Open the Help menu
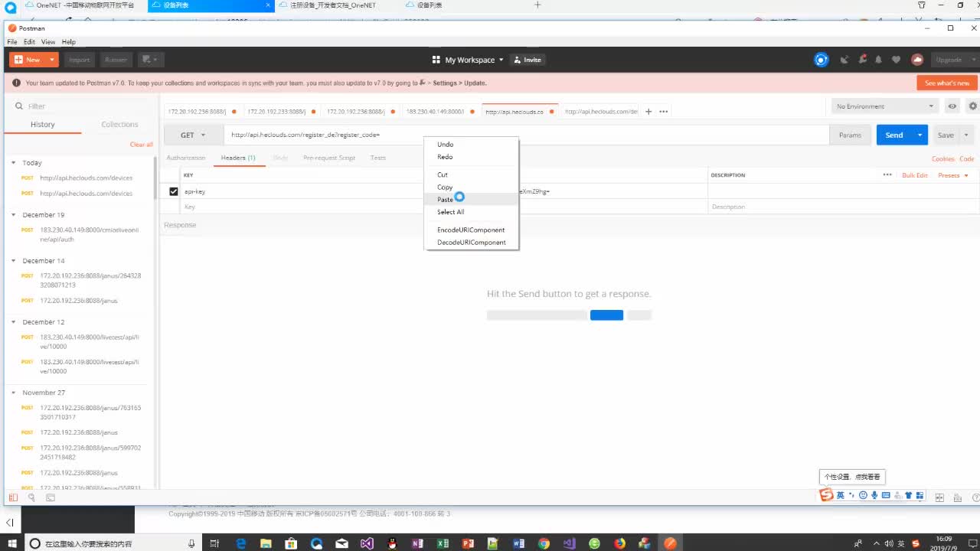Viewport: 980px width, 551px height. click(x=69, y=42)
